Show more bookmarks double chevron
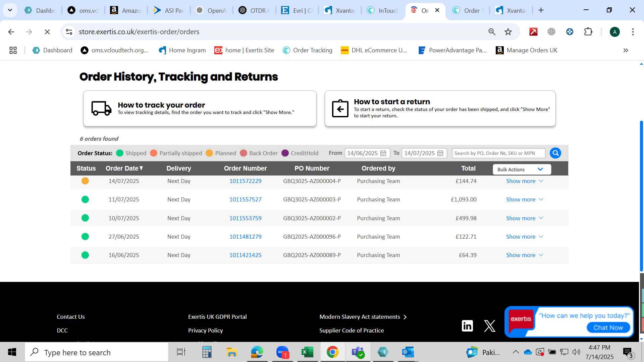 point(626,50)
